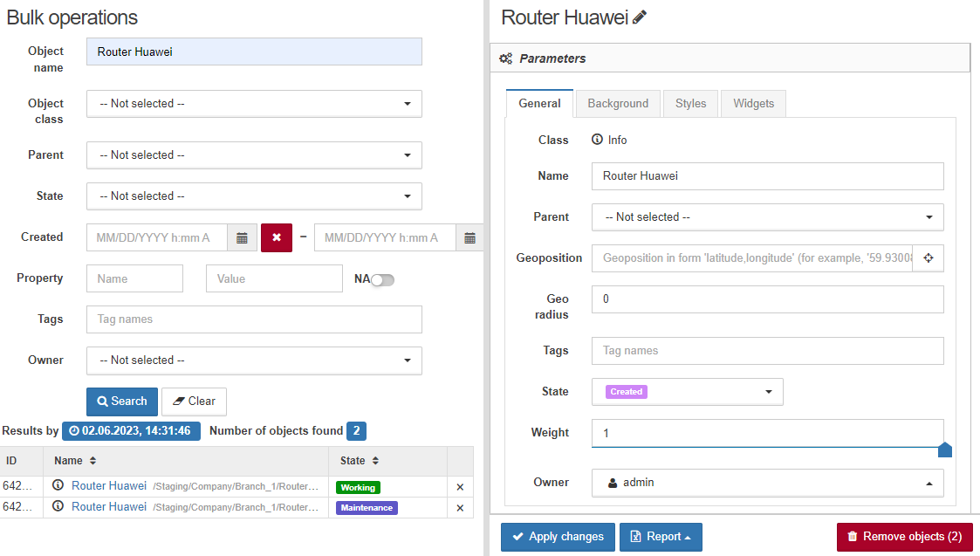Click info icon on the Working router row
Image resolution: width=980 pixels, height=556 pixels.
(x=58, y=485)
